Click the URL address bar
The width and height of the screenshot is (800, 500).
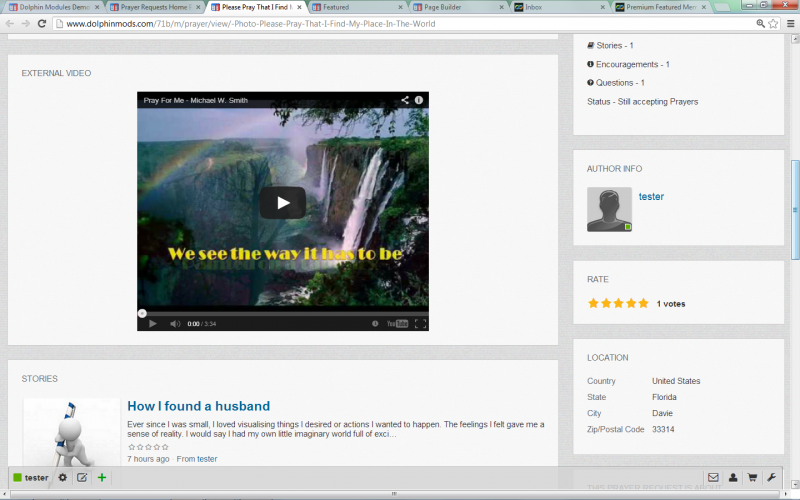coord(403,23)
